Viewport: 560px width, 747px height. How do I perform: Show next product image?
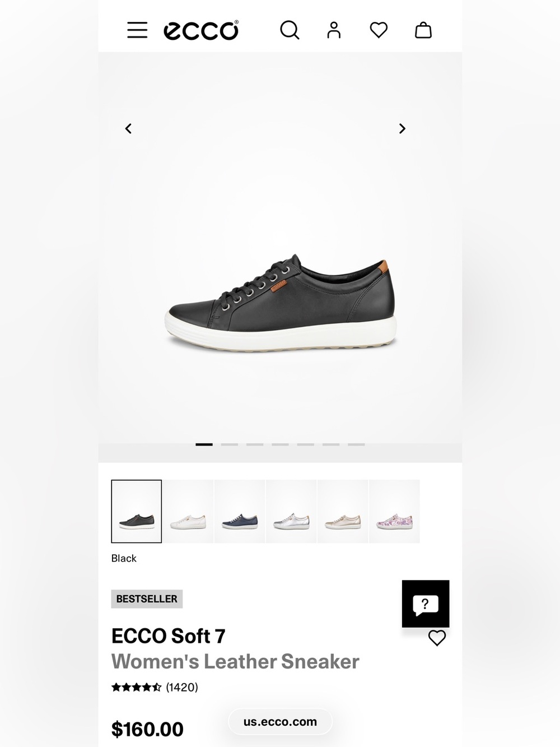[402, 129]
